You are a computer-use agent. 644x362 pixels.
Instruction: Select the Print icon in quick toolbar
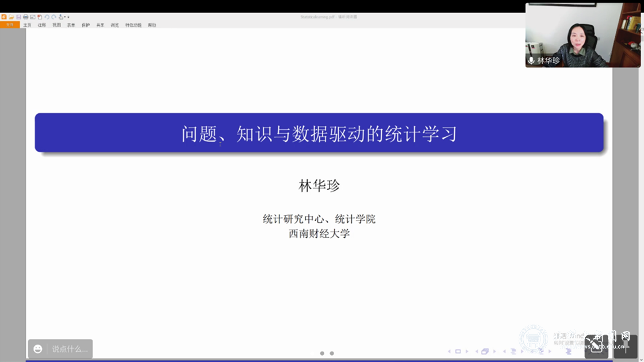point(25,17)
